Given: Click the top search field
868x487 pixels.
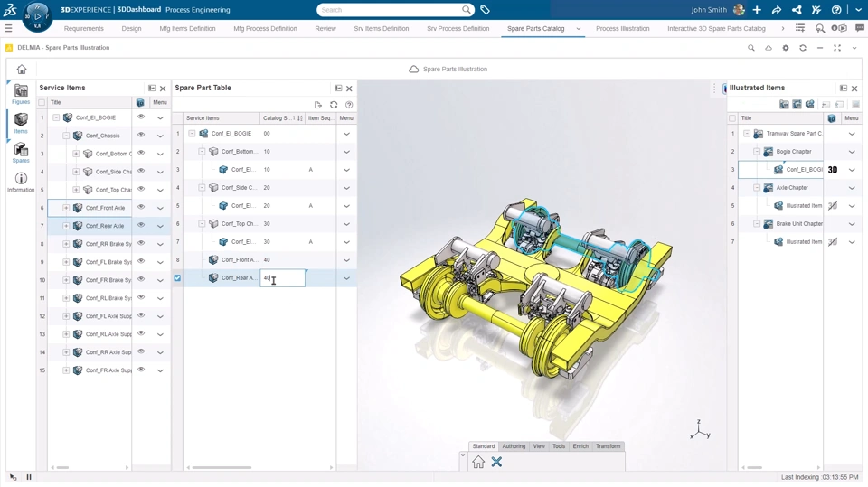Looking at the screenshot, I should [395, 10].
